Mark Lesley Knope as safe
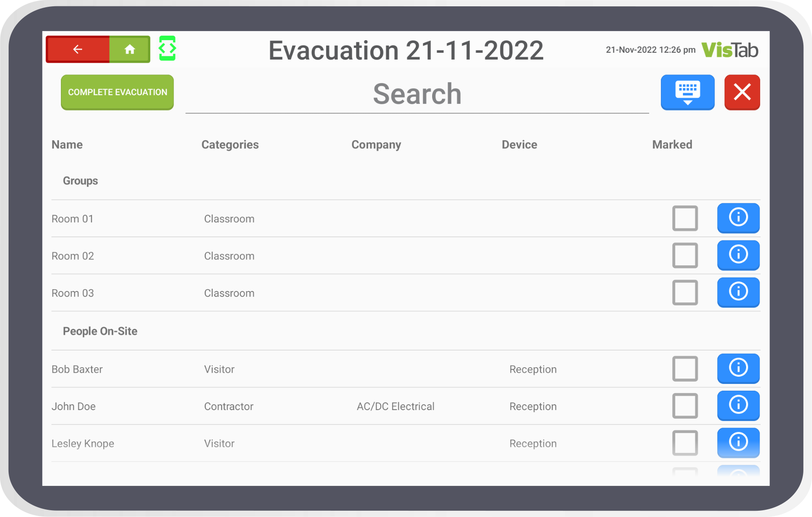The image size is (812, 517). click(685, 443)
